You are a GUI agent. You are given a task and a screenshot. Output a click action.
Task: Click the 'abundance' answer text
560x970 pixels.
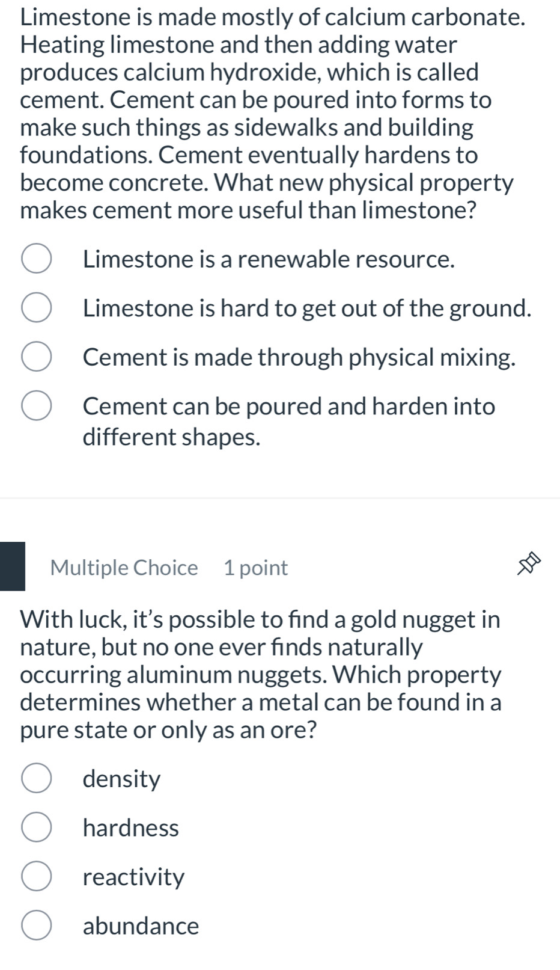click(x=141, y=926)
